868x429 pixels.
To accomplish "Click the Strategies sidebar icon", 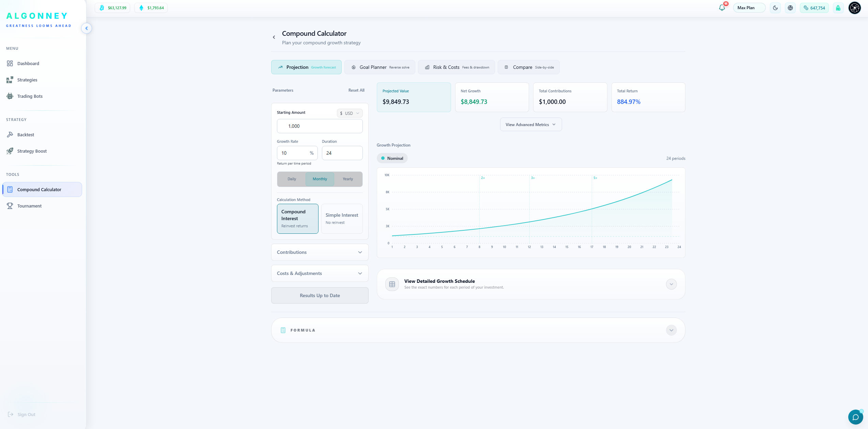I will coord(10,80).
